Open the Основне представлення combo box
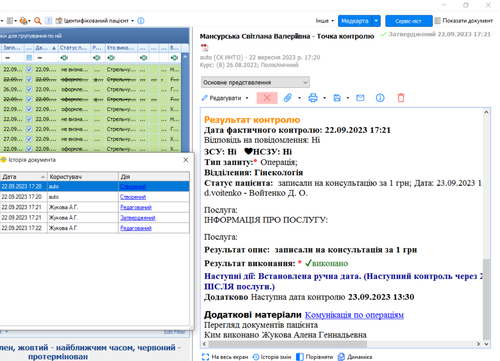Viewport: 500px width, 361px height. point(255,82)
